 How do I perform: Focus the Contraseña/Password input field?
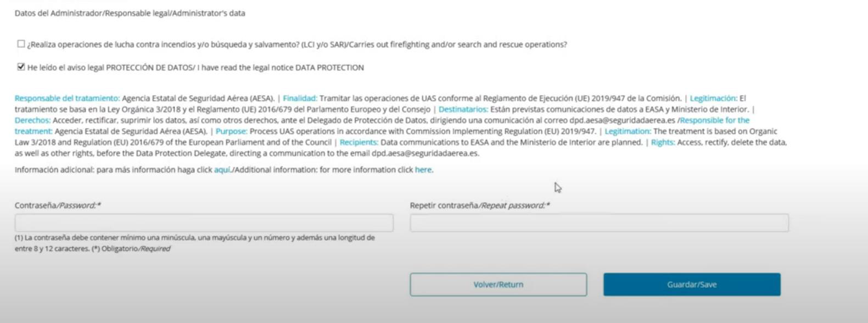[204, 222]
